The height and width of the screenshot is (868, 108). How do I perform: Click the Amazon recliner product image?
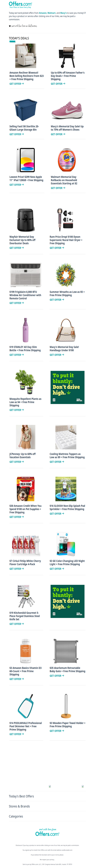[25, 56]
